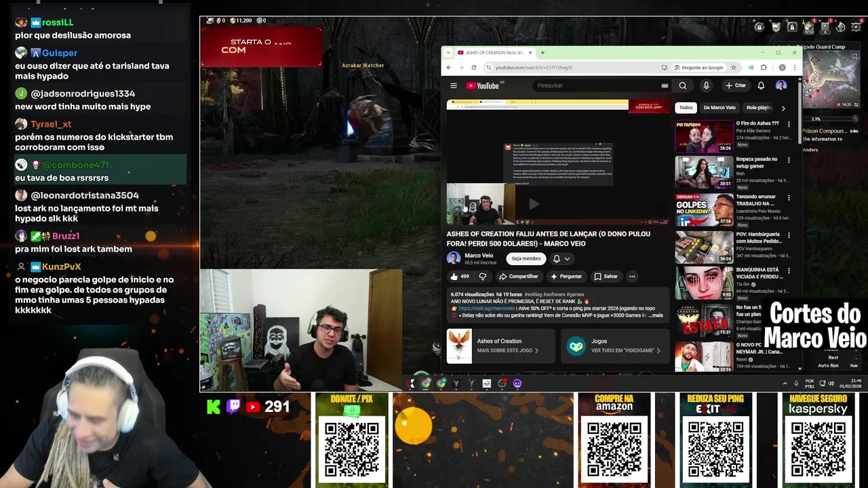The width and height of the screenshot is (868, 488).
Task: Bookmark this page with the star icon
Action: [x=733, y=68]
